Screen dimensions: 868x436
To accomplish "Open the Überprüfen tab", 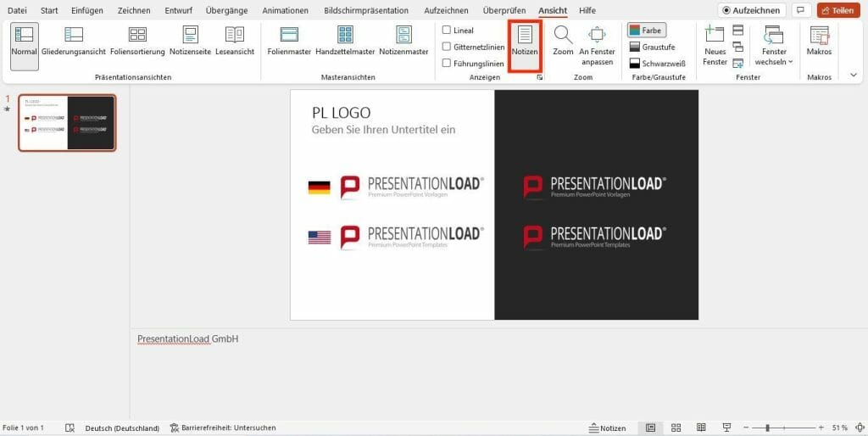I will pyautogui.click(x=504, y=10).
